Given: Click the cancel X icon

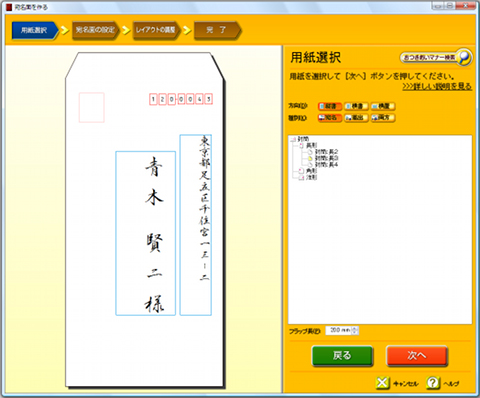Looking at the screenshot, I should 382,383.
